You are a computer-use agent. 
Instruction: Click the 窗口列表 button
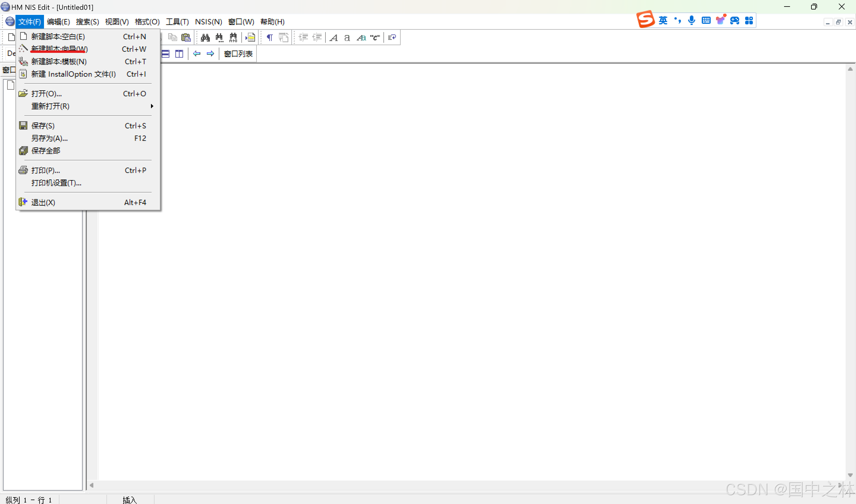tap(238, 54)
